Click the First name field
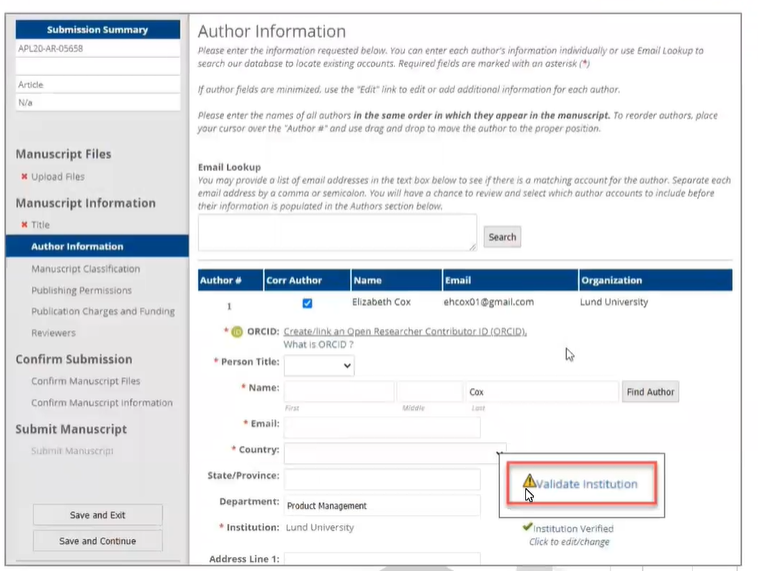This screenshot has width=758, height=571. pos(339,392)
